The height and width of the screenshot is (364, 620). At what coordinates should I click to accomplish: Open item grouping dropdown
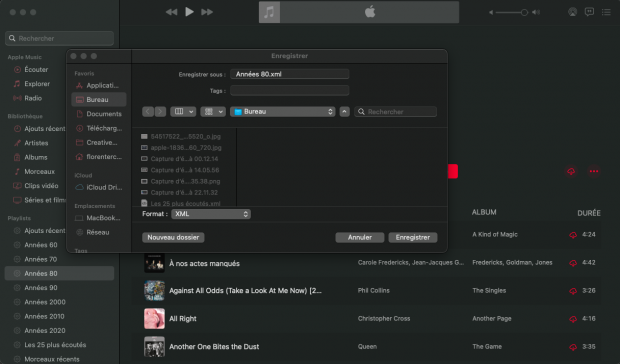pos(213,111)
